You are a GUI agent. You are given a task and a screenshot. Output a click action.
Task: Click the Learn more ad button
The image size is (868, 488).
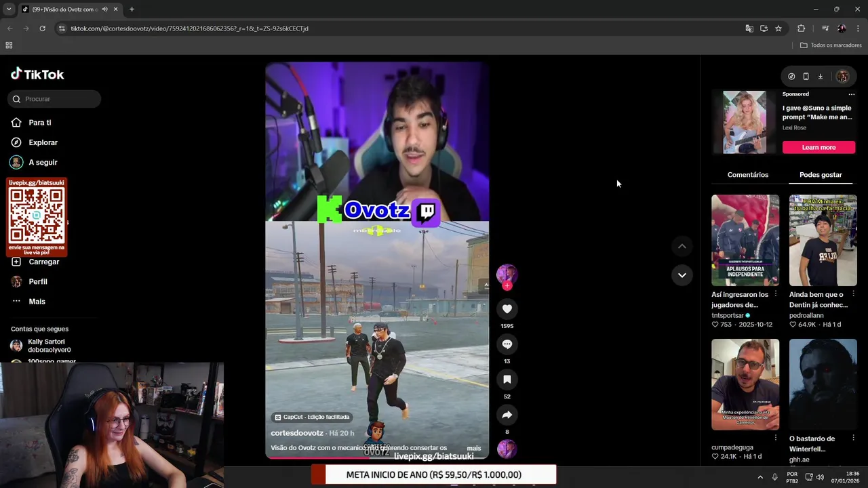point(818,147)
